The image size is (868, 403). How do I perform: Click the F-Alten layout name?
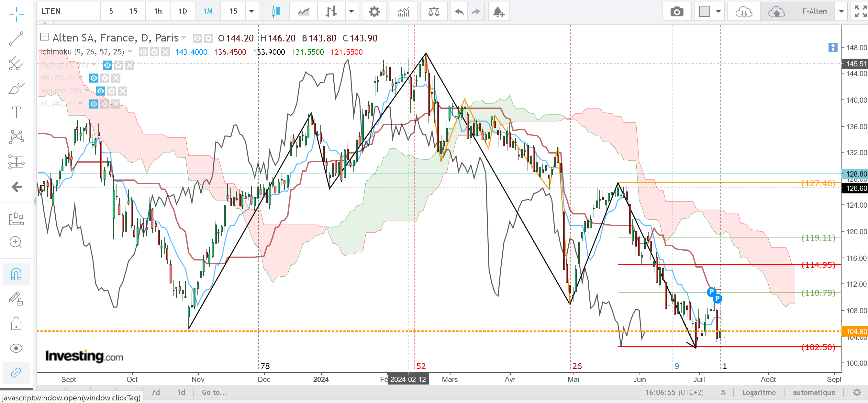(814, 11)
